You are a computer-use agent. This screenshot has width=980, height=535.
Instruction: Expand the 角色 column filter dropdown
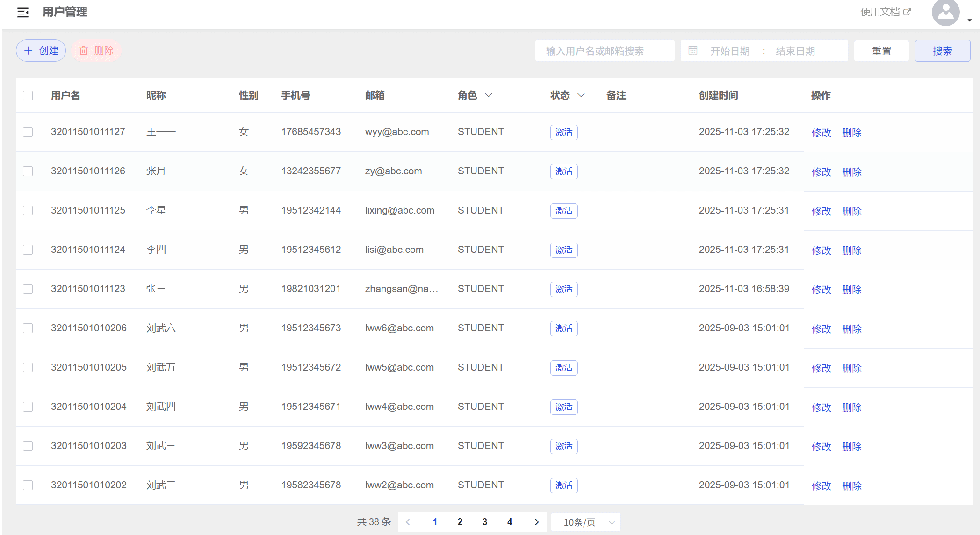tap(489, 95)
